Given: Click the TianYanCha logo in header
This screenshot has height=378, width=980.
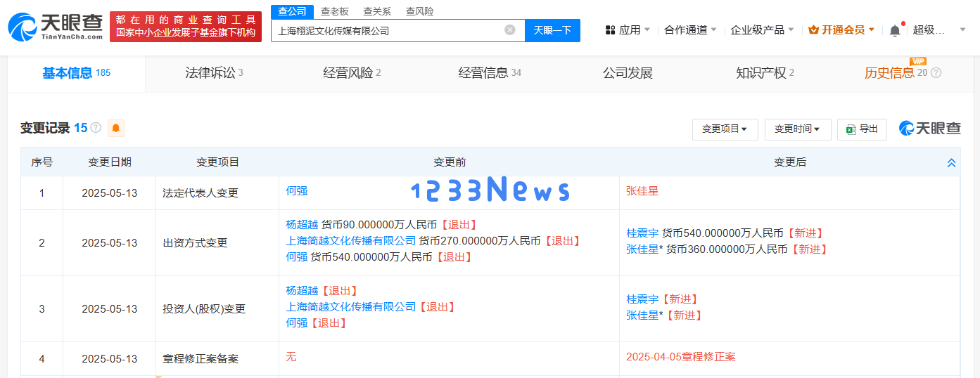Looking at the screenshot, I should 55,27.
